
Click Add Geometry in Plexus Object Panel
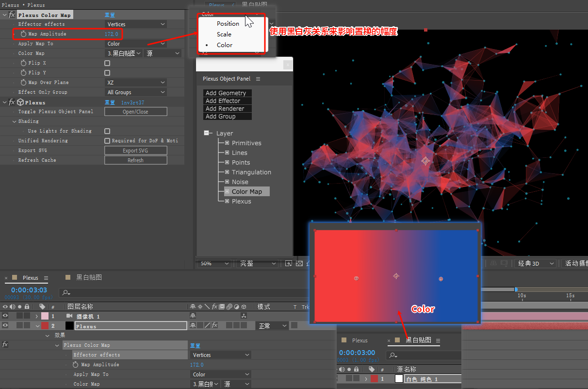(228, 93)
